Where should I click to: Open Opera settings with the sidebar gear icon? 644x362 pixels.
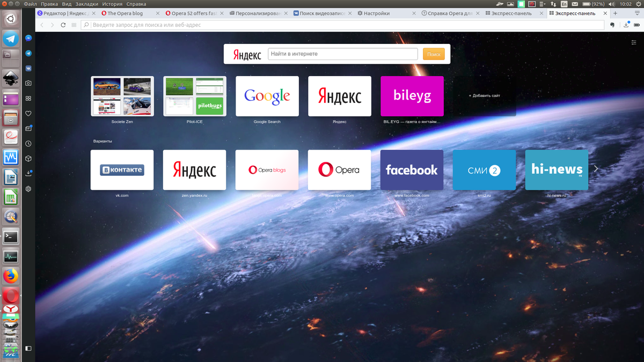click(28, 189)
